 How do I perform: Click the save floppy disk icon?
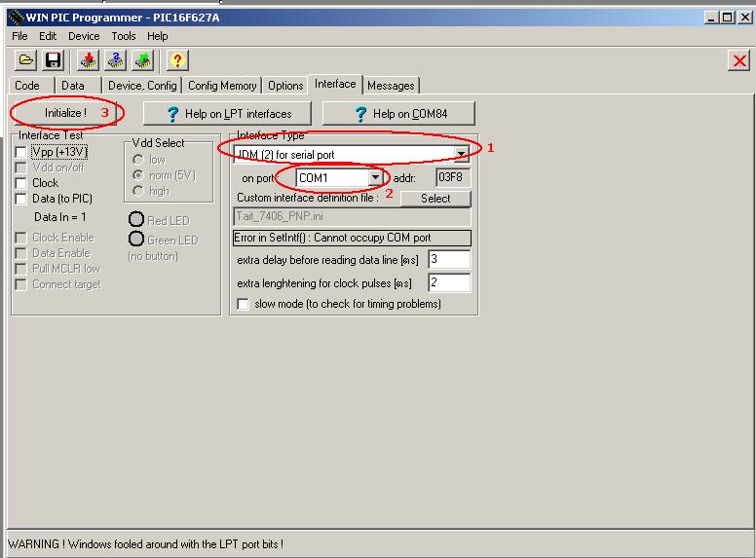point(53,60)
